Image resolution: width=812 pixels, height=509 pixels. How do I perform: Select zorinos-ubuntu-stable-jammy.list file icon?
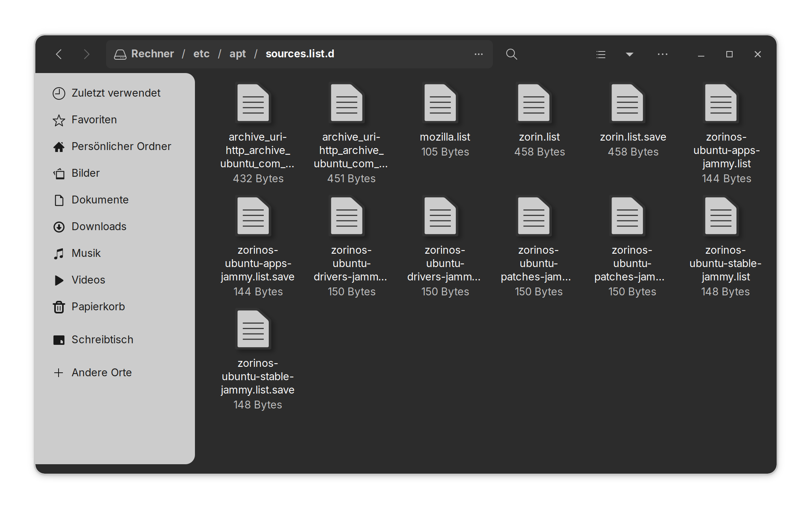(x=721, y=216)
